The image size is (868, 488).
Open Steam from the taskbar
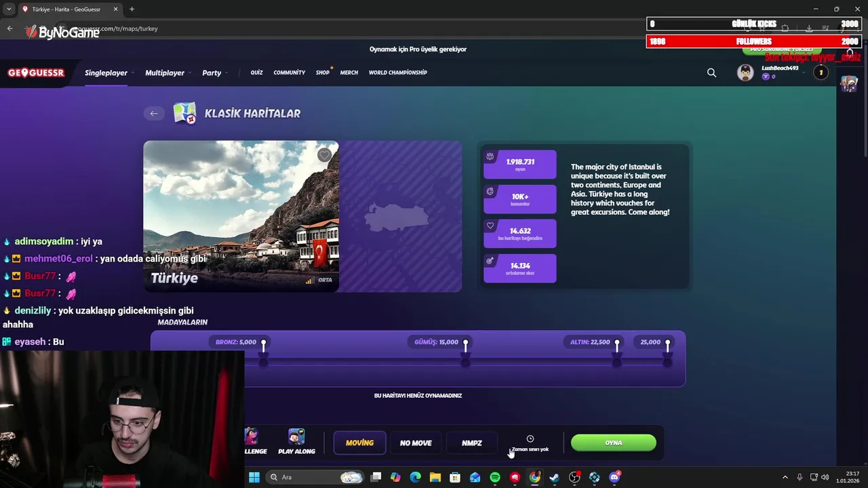click(554, 477)
